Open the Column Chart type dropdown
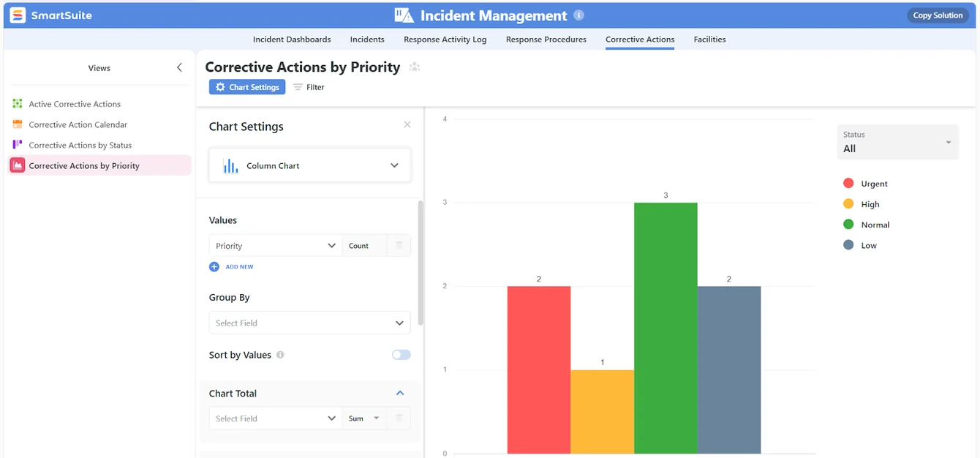 tap(310, 165)
